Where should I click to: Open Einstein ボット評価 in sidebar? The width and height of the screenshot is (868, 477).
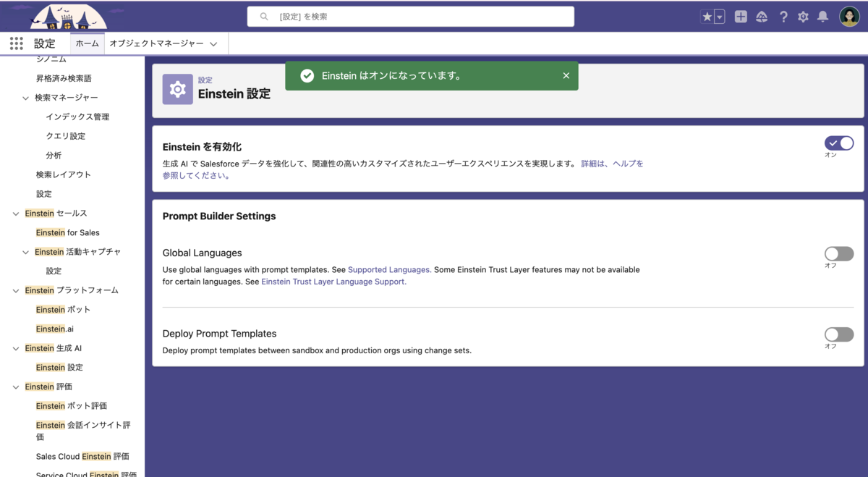[x=72, y=406]
